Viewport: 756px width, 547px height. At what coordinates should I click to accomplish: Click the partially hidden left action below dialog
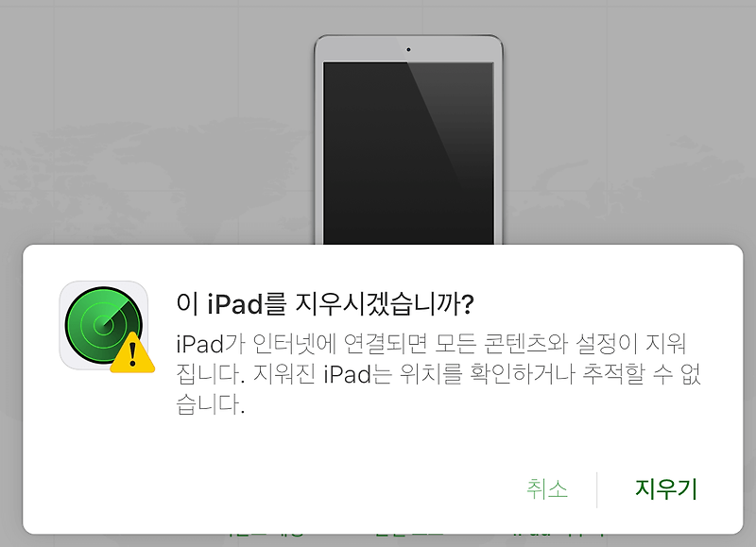pos(266,535)
